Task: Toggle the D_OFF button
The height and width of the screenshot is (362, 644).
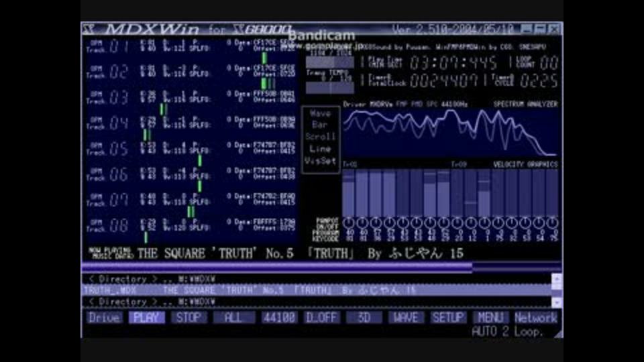Action: point(322,317)
